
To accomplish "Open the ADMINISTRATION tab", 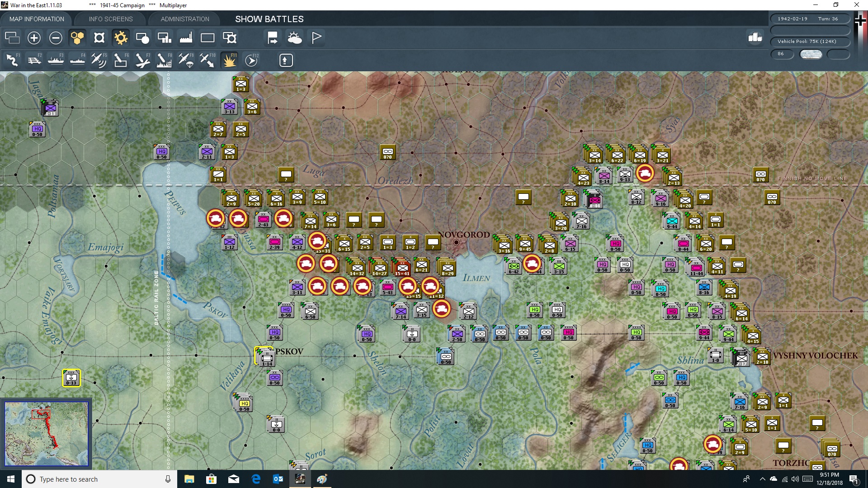I will pyautogui.click(x=185, y=19).
